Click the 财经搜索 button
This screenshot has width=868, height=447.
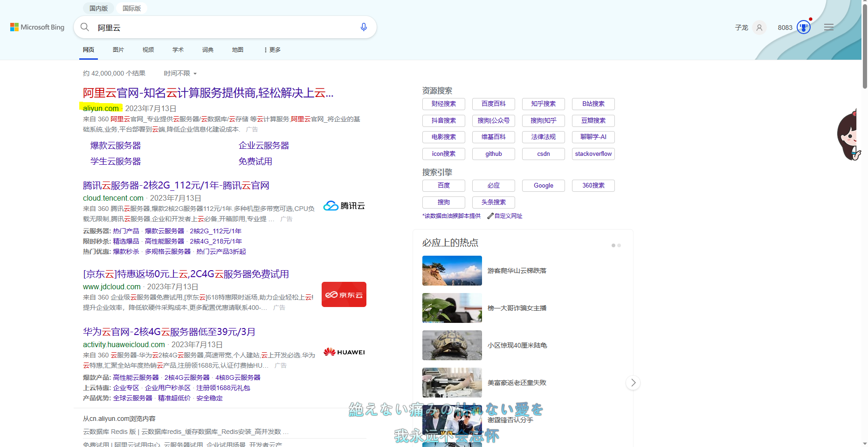(444, 104)
